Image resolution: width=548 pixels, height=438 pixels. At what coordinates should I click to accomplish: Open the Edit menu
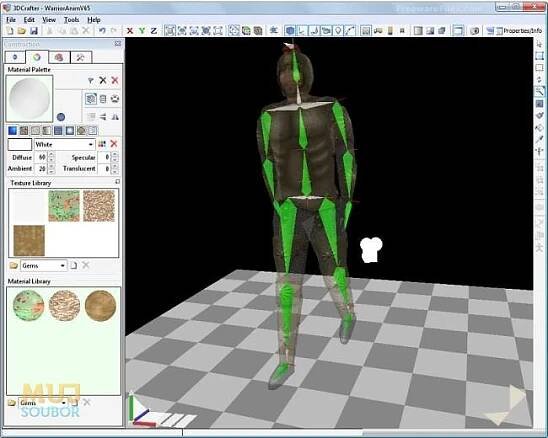[x=29, y=20]
